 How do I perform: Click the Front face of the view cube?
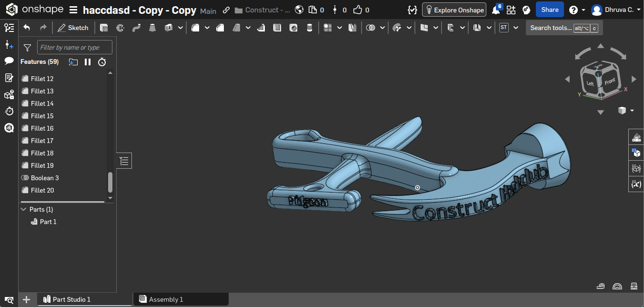(610, 81)
